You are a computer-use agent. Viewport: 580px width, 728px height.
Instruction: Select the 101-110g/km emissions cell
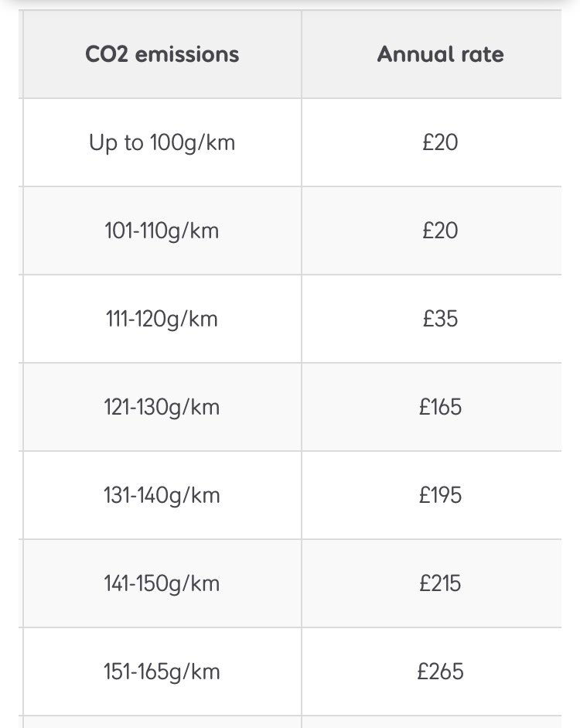[x=162, y=231]
